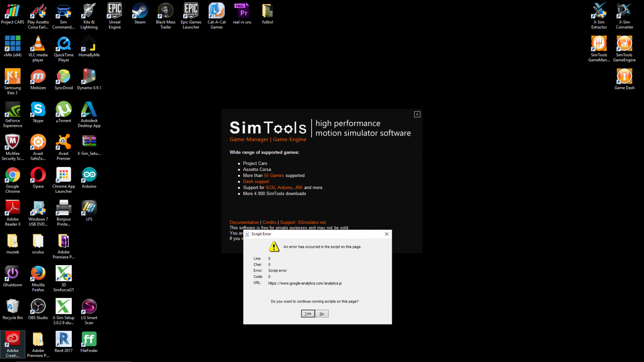
Task: Select the Project CARS desktop icon
Action: (x=12, y=14)
